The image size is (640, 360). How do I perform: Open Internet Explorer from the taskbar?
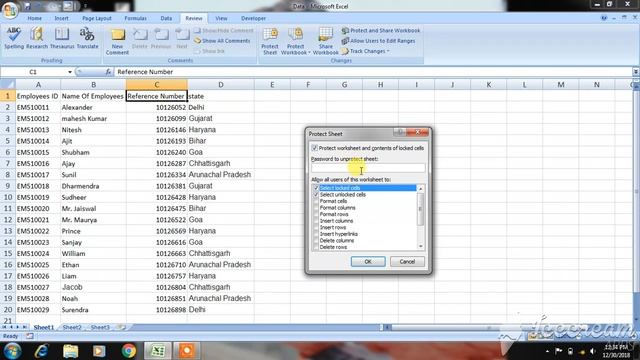point(41,351)
